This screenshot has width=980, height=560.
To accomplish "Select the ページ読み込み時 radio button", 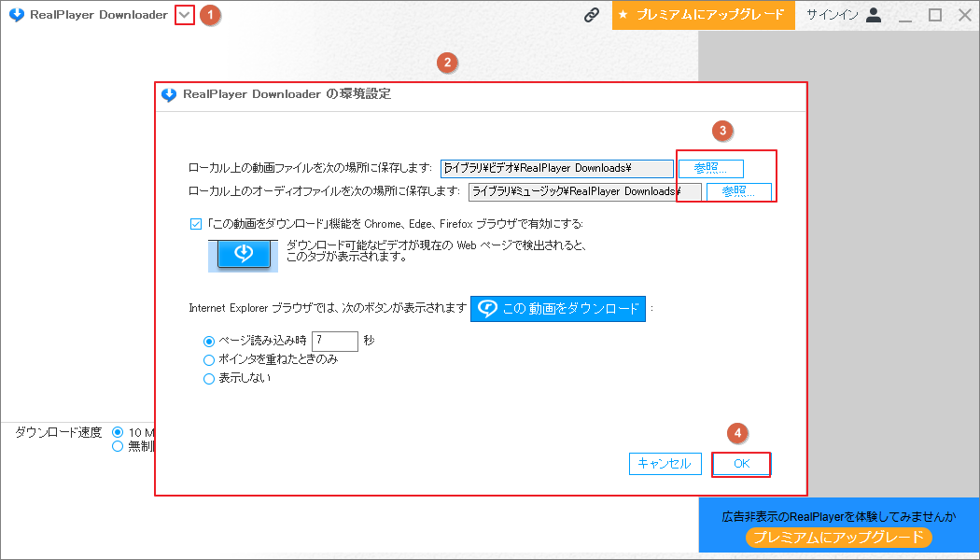I will (209, 342).
